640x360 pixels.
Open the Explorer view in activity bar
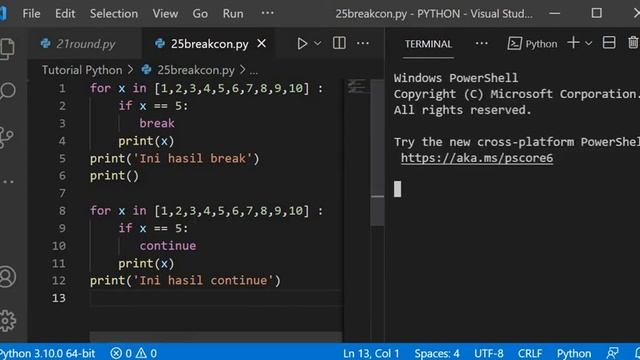pyautogui.click(x=7, y=49)
